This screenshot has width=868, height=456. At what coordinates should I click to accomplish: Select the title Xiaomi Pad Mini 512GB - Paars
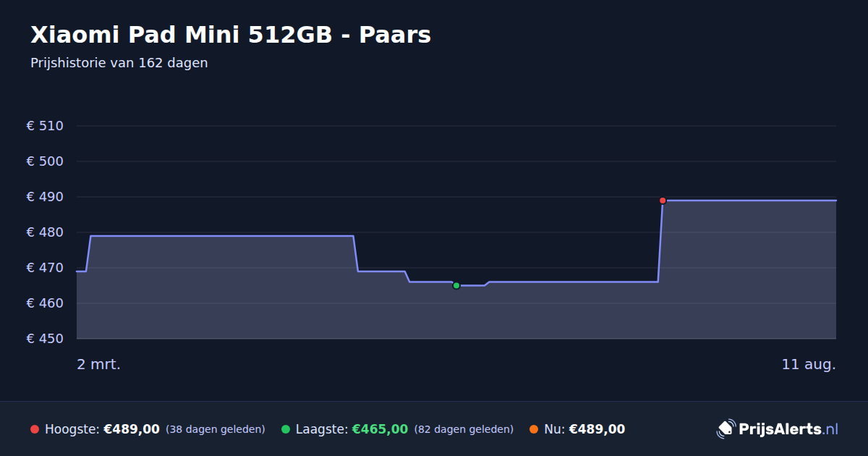pyautogui.click(x=231, y=34)
